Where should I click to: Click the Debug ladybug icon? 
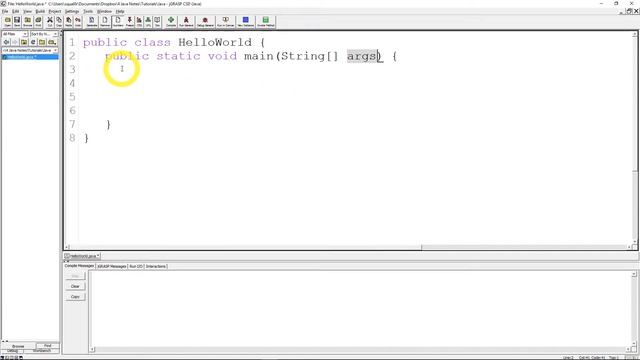click(205, 22)
